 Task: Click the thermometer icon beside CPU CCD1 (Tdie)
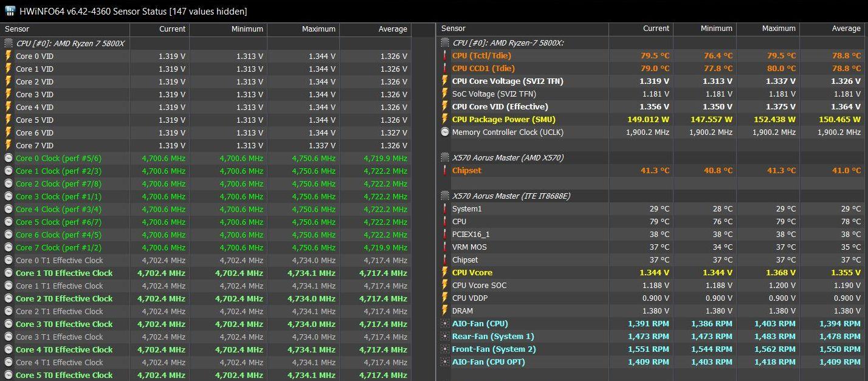coord(445,68)
